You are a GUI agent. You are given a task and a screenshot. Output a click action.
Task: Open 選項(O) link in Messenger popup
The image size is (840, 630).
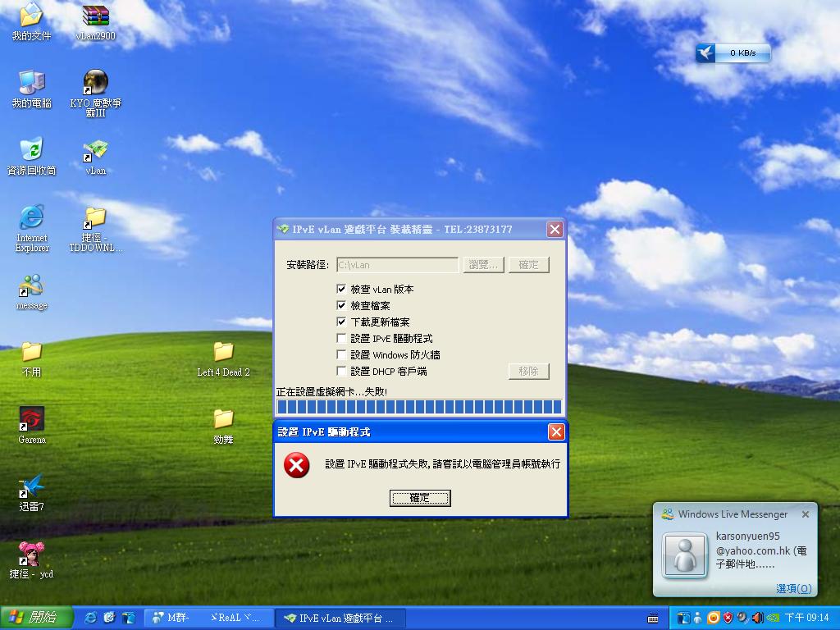793,588
